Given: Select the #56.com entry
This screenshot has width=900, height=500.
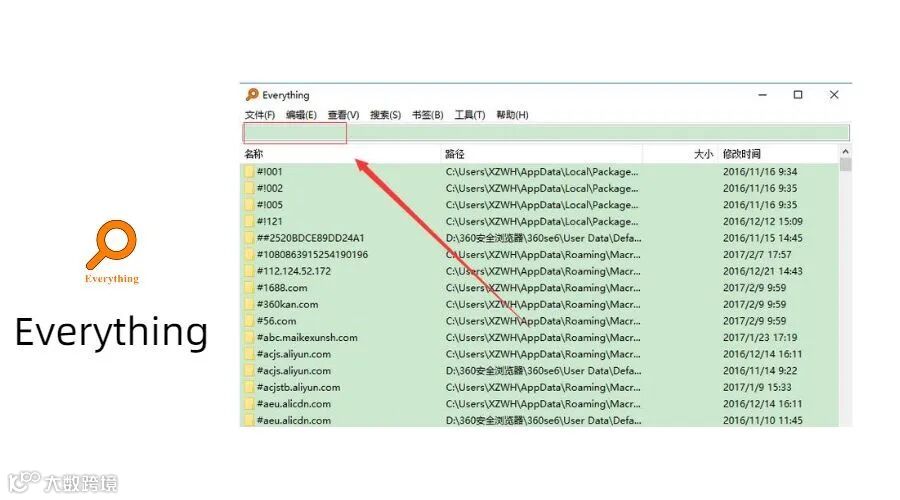Looking at the screenshot, I should 276,321.
